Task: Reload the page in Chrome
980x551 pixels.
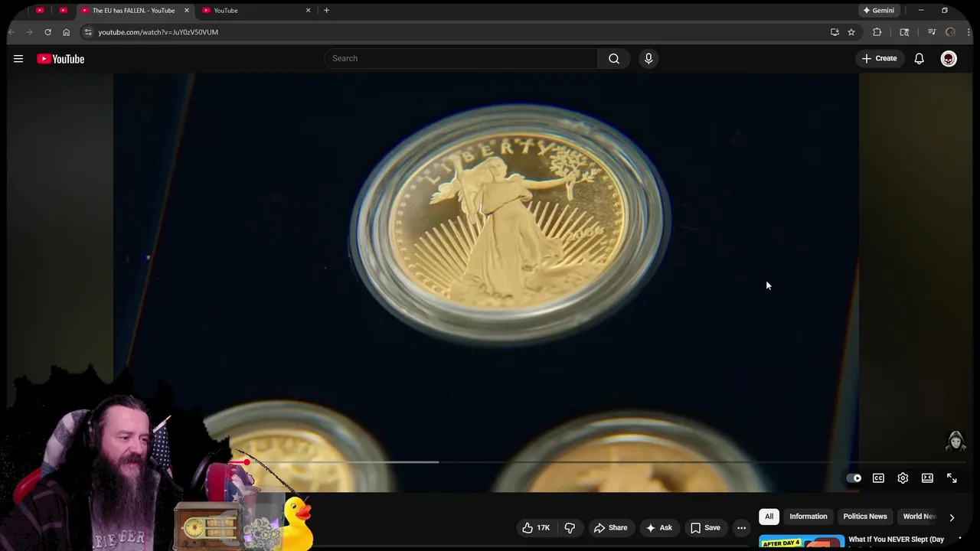Action: pyautogui.click(x=47, y=32)
